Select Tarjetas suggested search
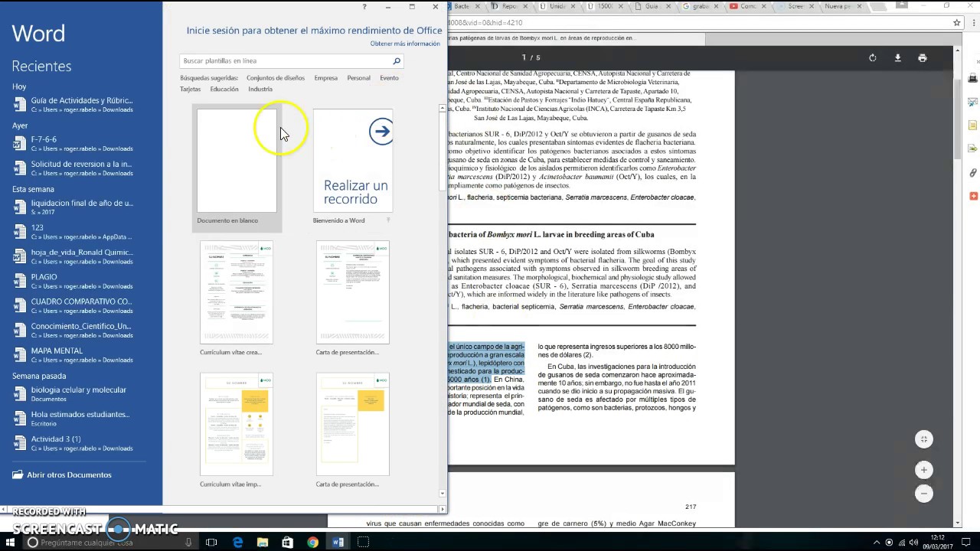Image resolution: width=980 pixels, height=551 pixels. 191,90
